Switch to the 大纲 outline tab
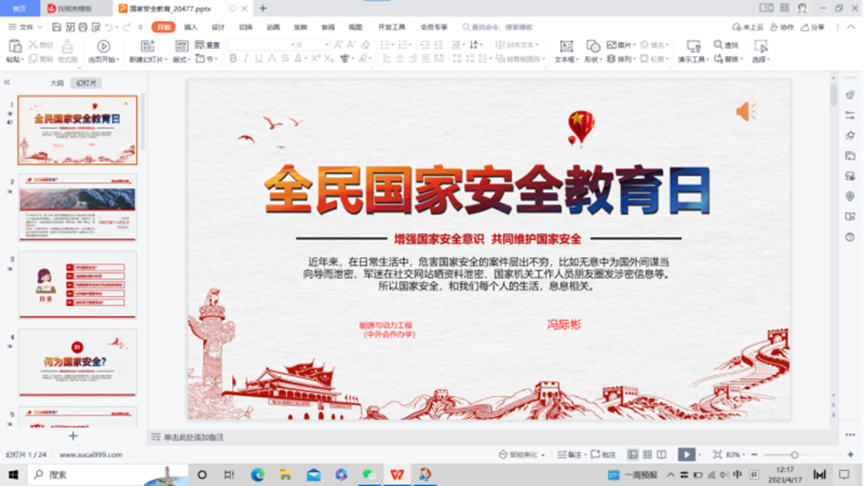Image resolution: width=864 pixels, height=486 pixels. (x=58, y=83)
